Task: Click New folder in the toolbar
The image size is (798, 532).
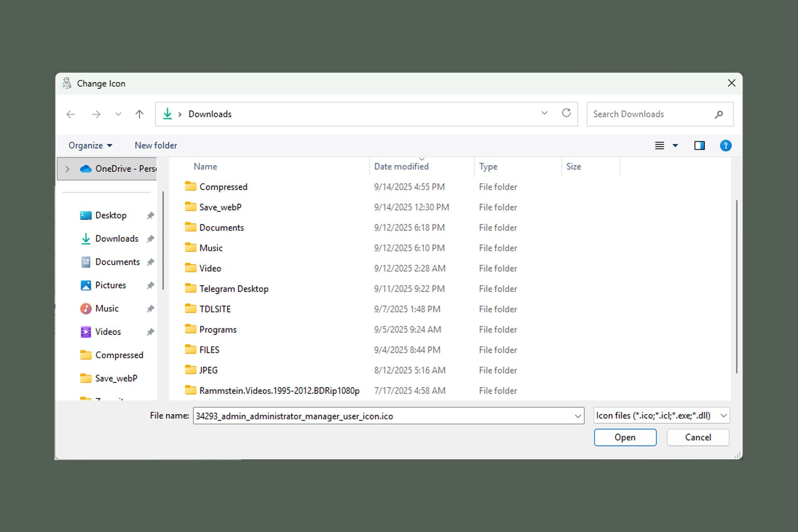Action: [x=156, y=145]
